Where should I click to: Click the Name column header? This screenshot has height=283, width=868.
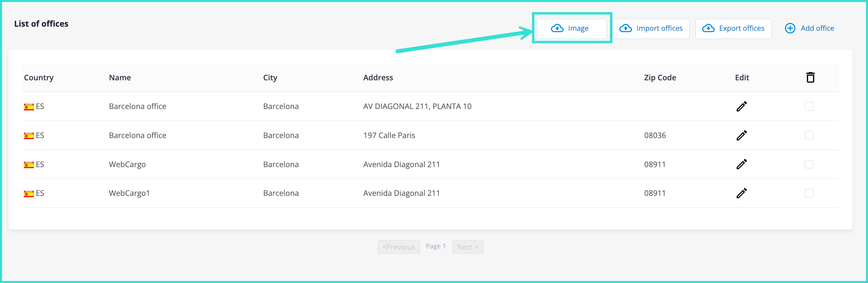pyautogui.click(x=120, y=78)
